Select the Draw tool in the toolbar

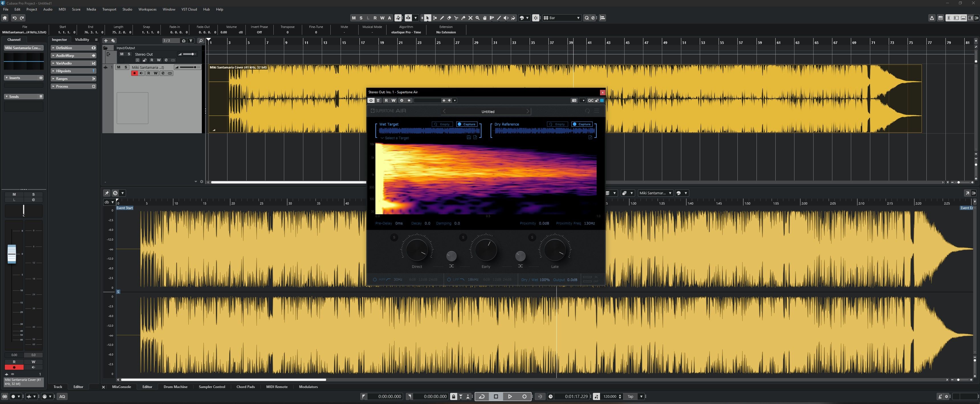(x=442, y=17)
